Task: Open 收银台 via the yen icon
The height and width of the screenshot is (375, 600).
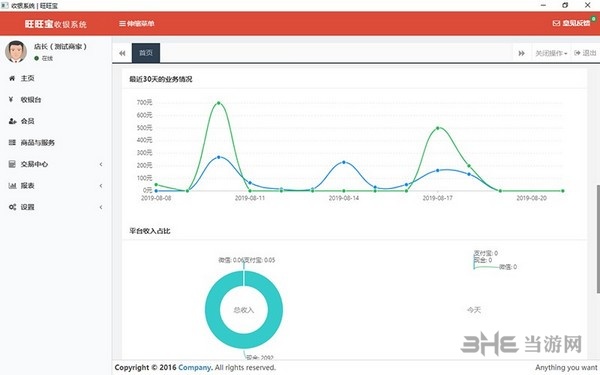Action: point(11,99)
